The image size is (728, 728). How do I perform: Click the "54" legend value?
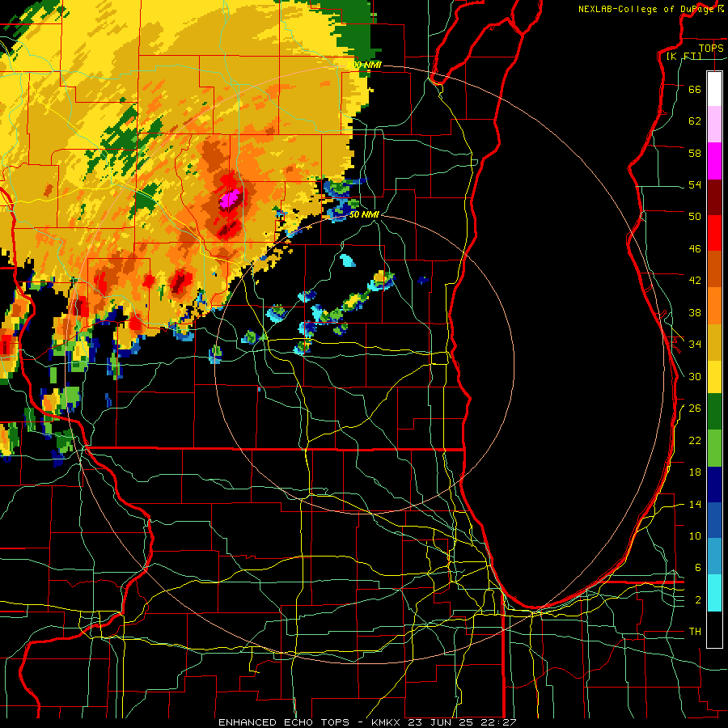click(695, 184)
